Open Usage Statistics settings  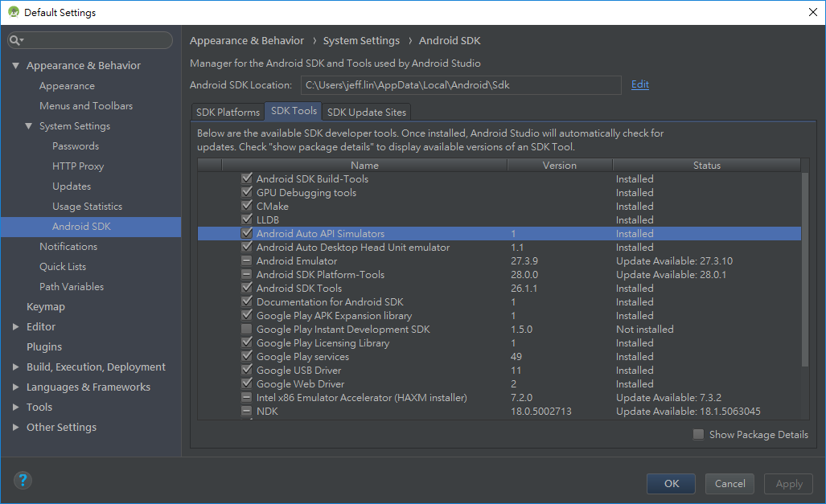87,207
